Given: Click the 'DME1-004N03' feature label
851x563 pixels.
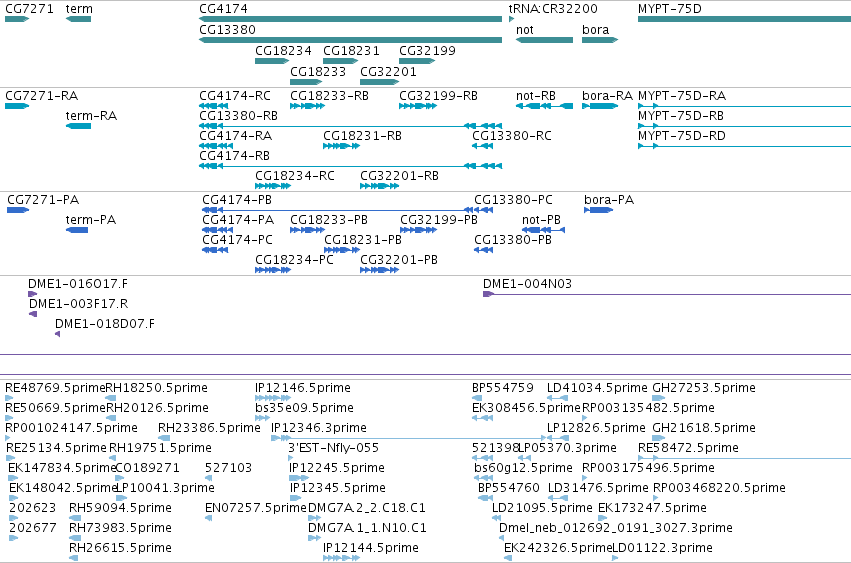Looking at the screenshot, I should point(528,283).
